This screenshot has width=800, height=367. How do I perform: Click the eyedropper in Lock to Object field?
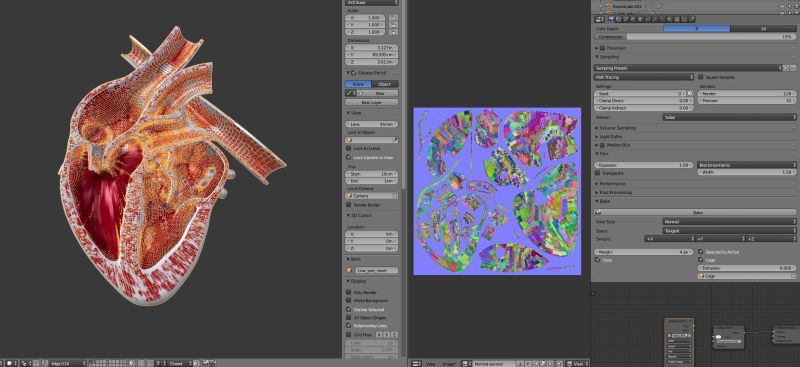coord(395,140)
